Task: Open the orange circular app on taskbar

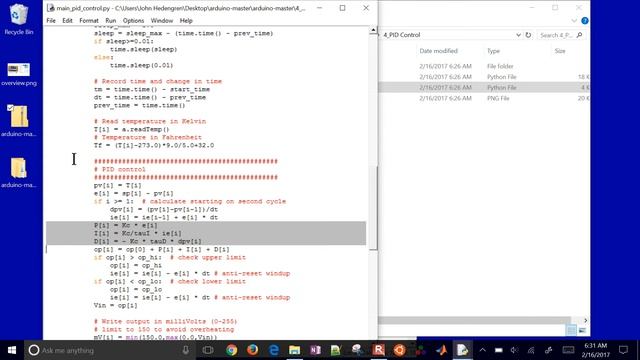Action: [x=399, y=350]
